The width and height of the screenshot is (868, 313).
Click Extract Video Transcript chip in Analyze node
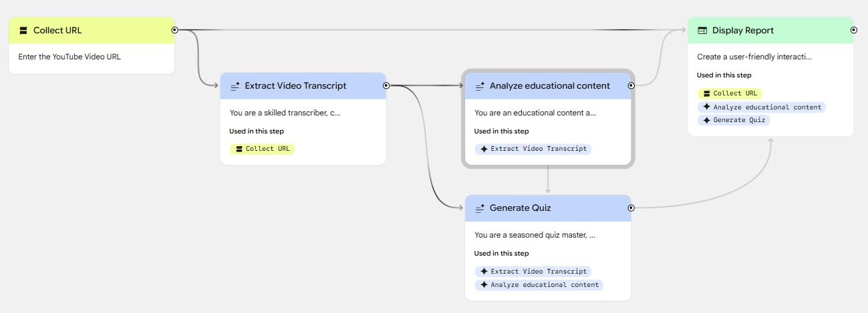click(x=533, y=149)
